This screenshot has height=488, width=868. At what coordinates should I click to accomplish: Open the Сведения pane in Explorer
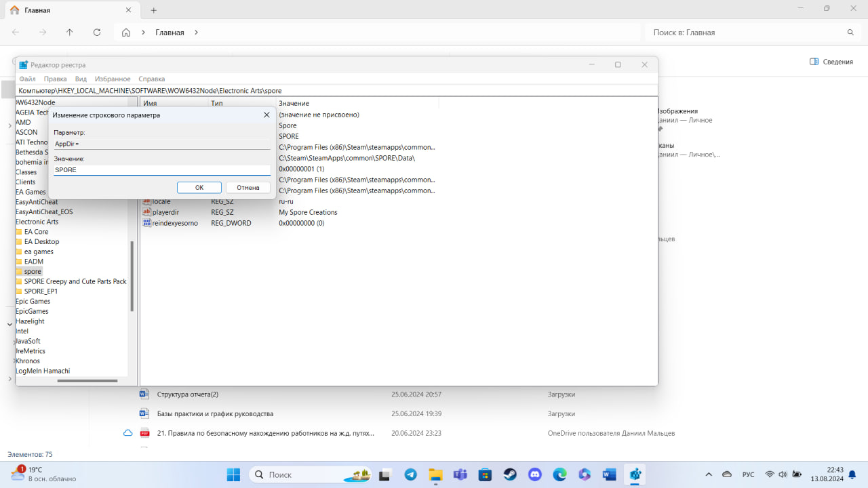pyautogui.click(x=831, y=62)
